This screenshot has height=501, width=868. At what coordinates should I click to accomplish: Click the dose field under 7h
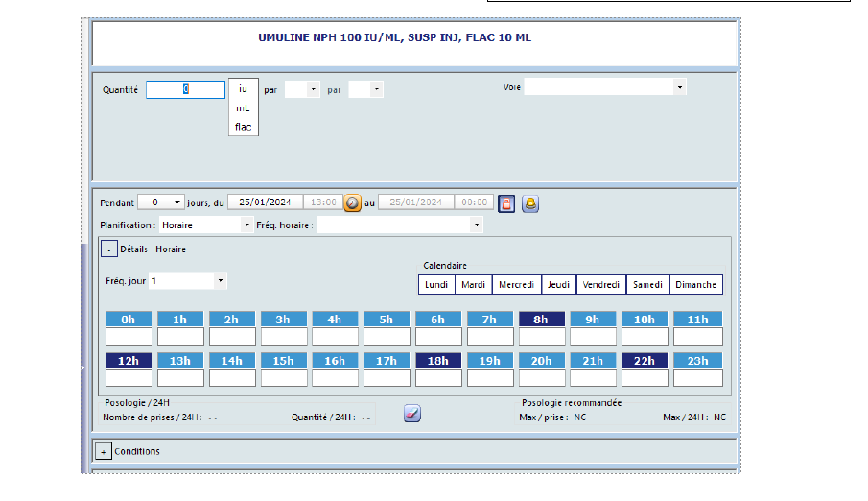[x=490, y=337]
